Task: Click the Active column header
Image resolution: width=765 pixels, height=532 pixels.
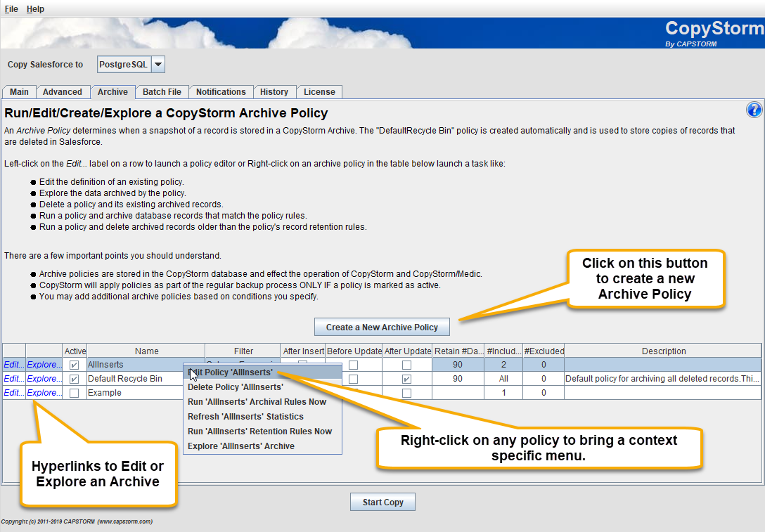Action: [x=75, y=351]
